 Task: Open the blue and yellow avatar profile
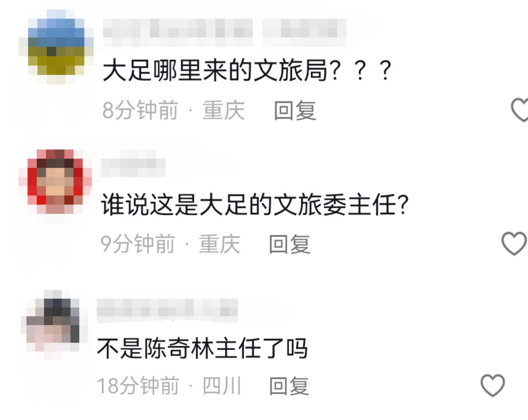pyautogui.click(x=56, y=47)
